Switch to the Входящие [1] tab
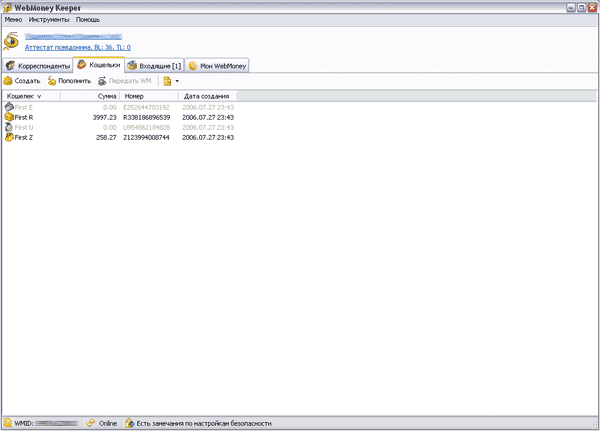 (155, 66)
